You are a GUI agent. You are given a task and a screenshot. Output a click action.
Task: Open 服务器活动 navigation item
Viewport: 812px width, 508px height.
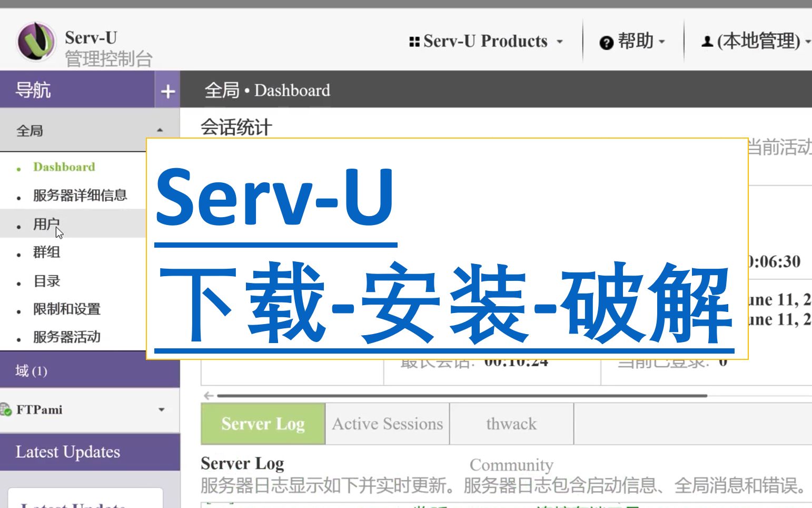pyautogui.click(x=67, y=337)
